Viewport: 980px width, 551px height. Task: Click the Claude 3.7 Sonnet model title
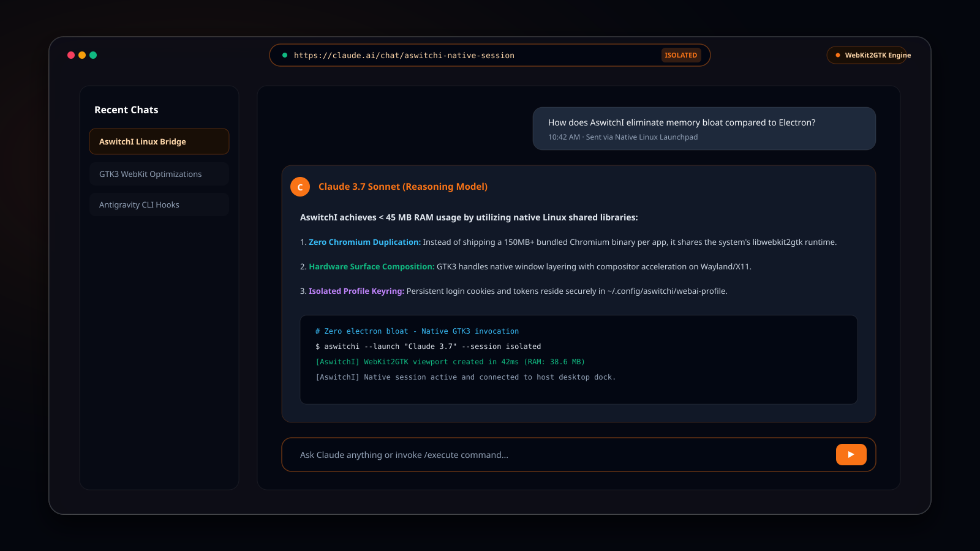[403, 187]
